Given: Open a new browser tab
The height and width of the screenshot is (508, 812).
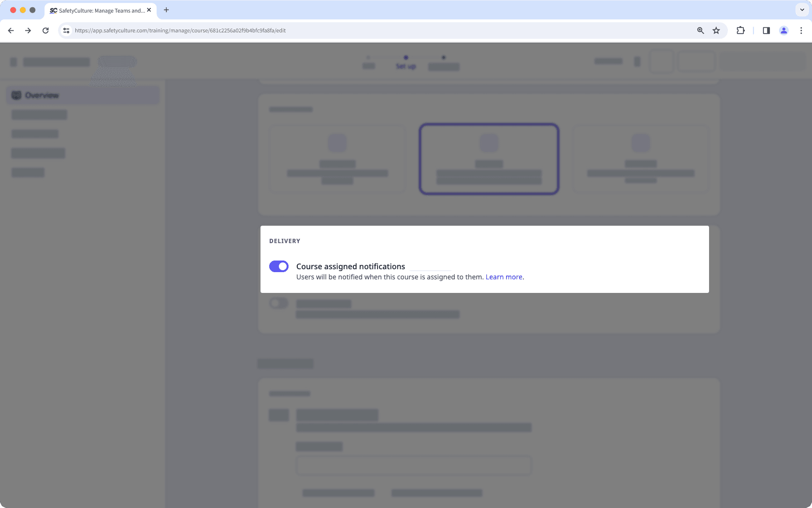Looking at the screenshot, I should 166,10.
